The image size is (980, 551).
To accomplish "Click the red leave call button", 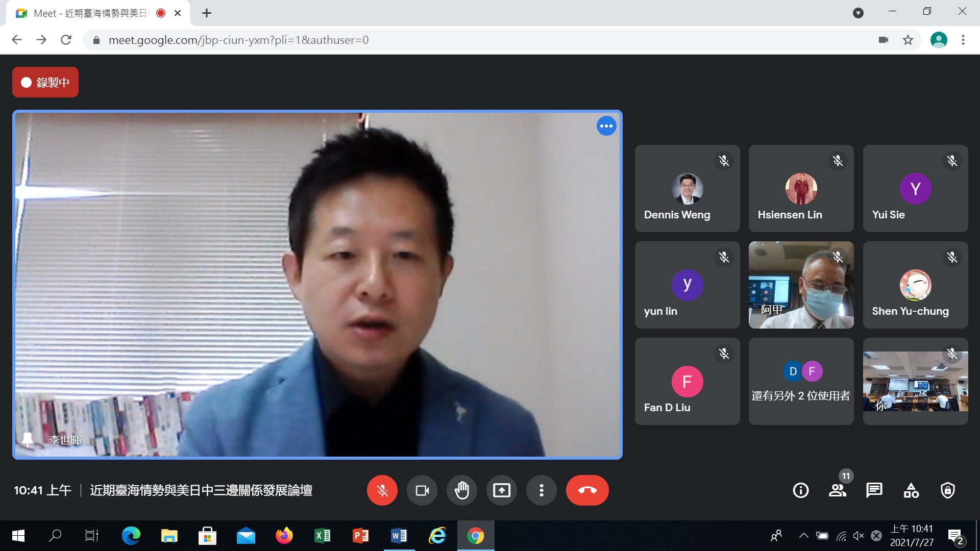I will pyautogui.click(x=587, y=490).
